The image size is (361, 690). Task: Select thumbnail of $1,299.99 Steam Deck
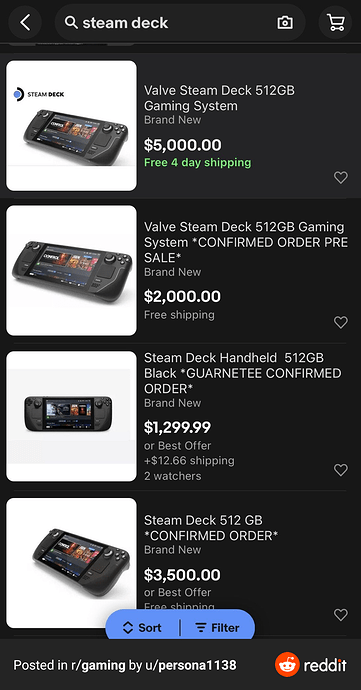71,416
